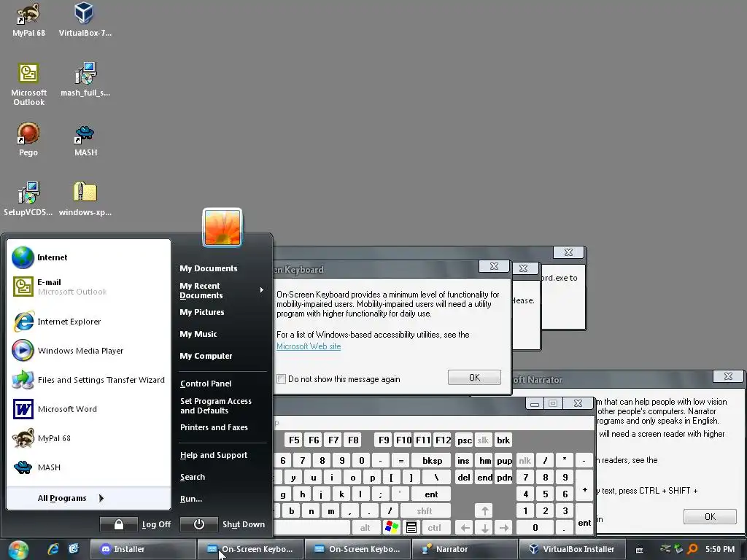The image size is (747, 560).
Task: Switch to Installer taskbar button
Action: pyautogui.click(x=143, y=549)
